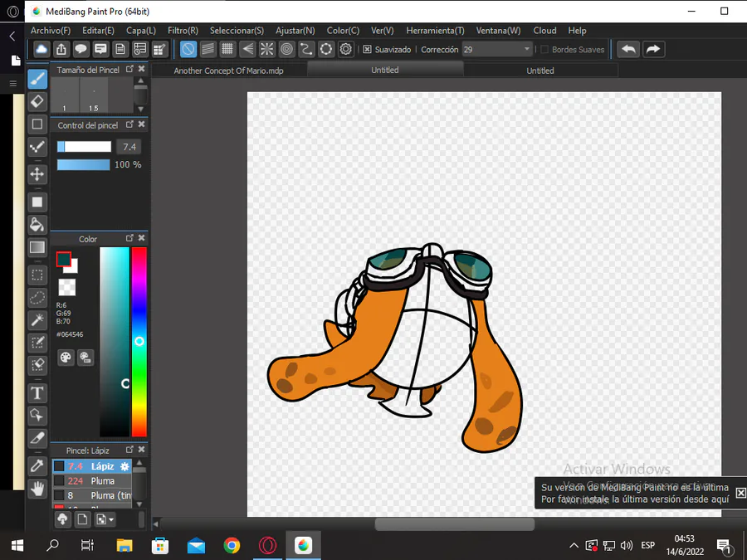Click the Redo arrow button
This screenshot has height=560, width=747.
pyautogui.click(x=653, y=49)
